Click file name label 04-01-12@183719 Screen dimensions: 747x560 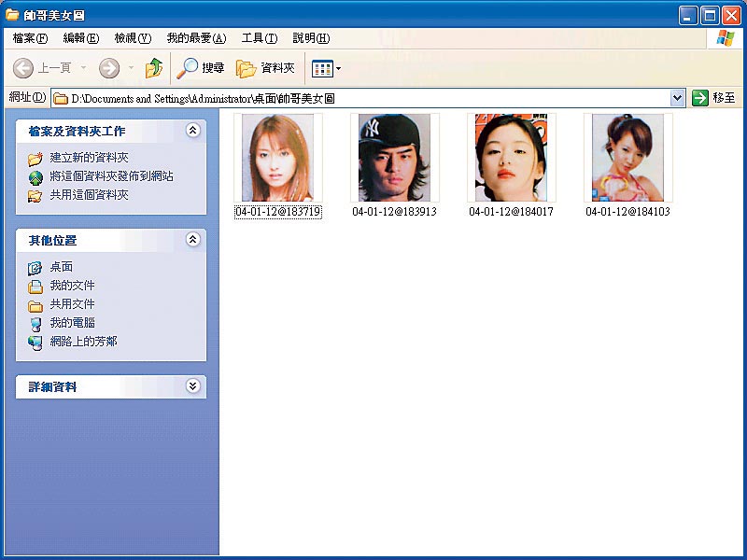(x=278, y=212)
